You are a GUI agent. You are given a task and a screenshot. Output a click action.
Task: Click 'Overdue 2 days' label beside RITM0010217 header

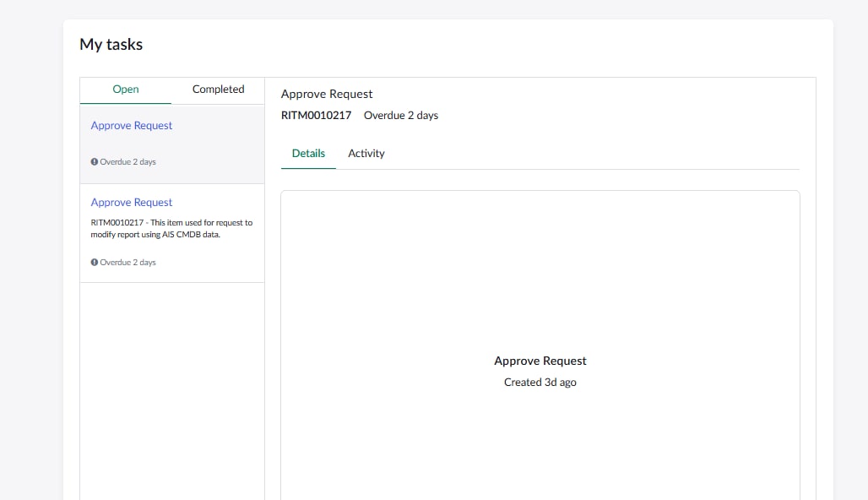(401, 116)
